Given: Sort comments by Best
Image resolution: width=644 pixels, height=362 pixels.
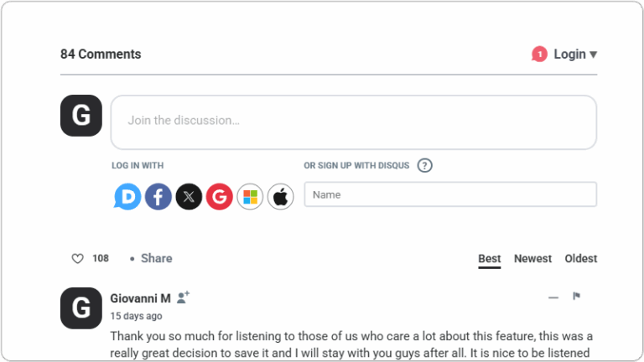Looking at the screenshot, I should (490, 259).
